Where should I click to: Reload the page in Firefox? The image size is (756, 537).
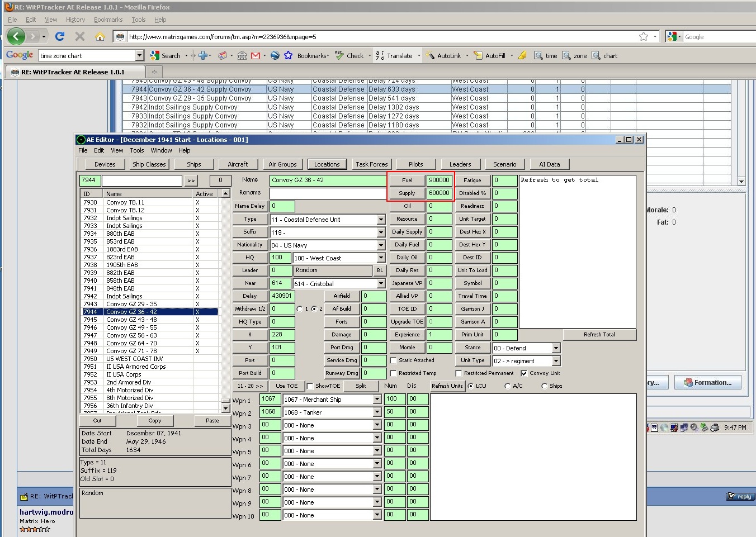click(x=60, y=37)
